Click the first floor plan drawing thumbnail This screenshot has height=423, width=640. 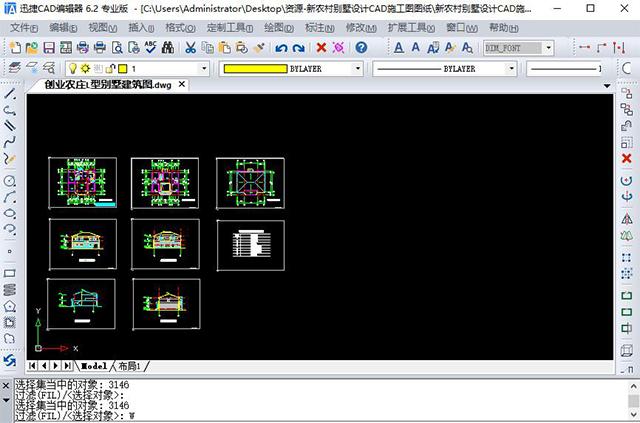[x=82, y=183]
